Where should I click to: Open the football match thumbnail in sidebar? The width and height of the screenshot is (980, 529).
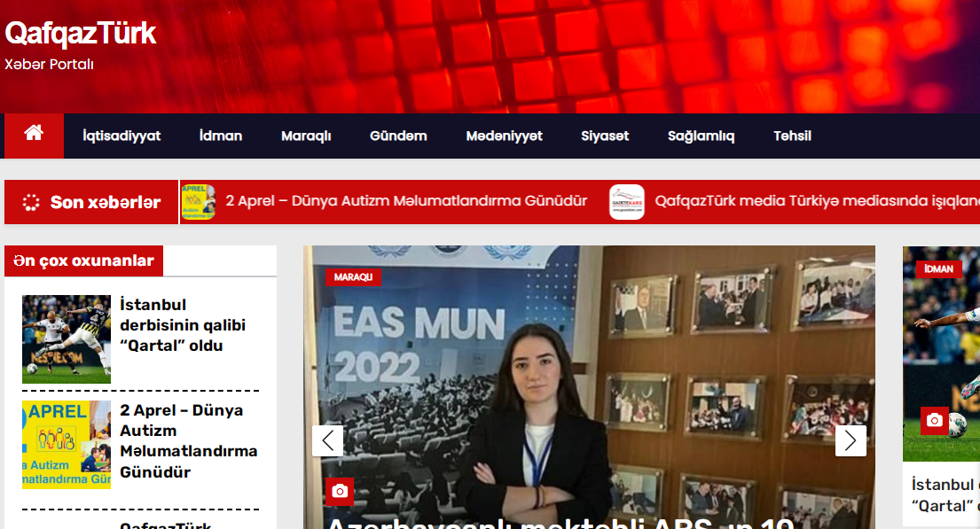pos(67,339)
